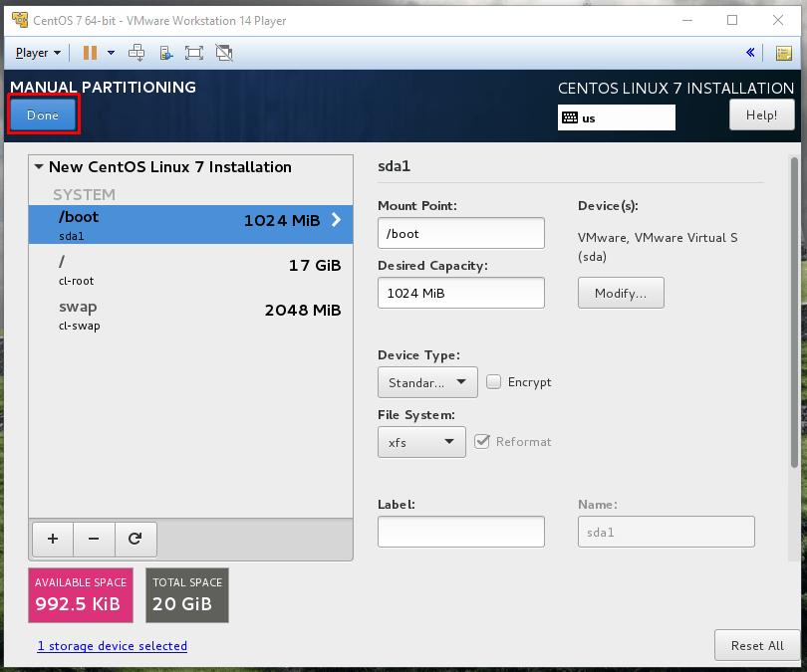Toggle the Reformat checkbox
Image resolution: width=807 pixels, height=672 pixels.
tap(482, 442)
